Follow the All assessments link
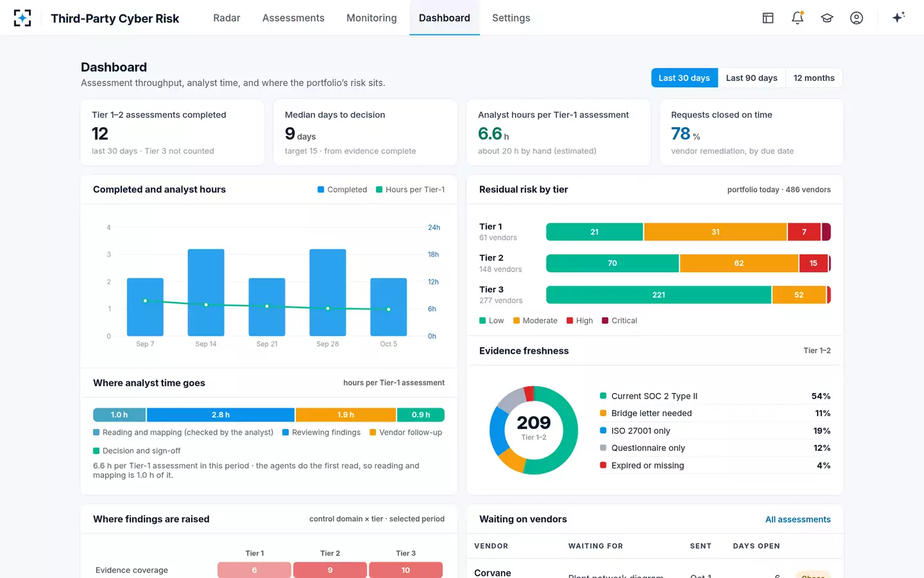The width and height of the screenshot is (924, 578). click(x=798, y=520)
